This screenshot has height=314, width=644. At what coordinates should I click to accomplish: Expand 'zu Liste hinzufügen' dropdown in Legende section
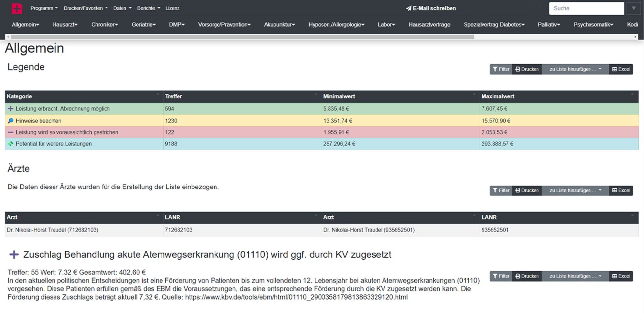click(575, 69)
